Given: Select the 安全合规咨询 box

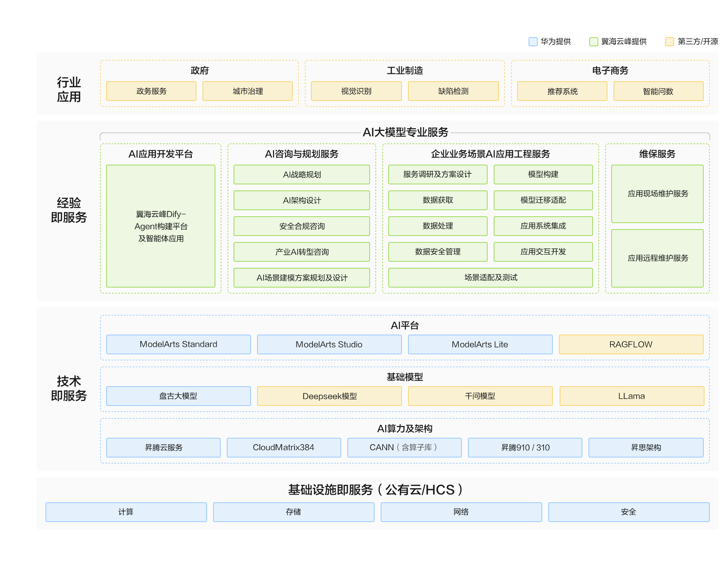Looking at the screenshot, I should 302,226.
